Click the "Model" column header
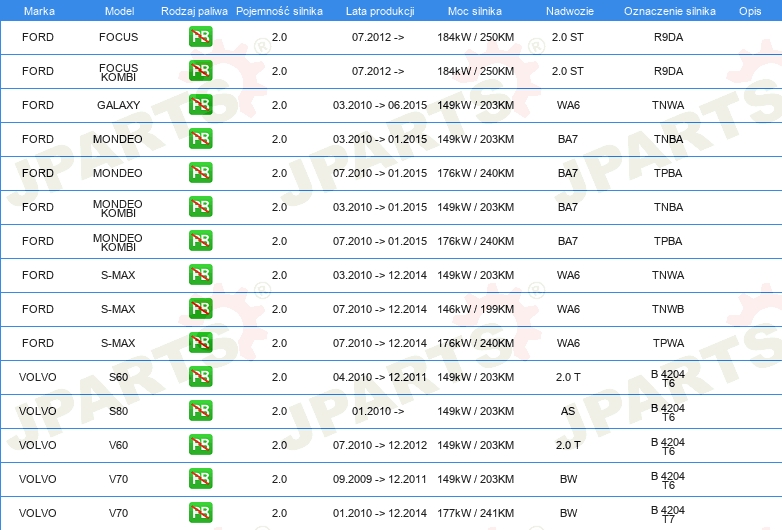782x530 pixels. (119, 11)
